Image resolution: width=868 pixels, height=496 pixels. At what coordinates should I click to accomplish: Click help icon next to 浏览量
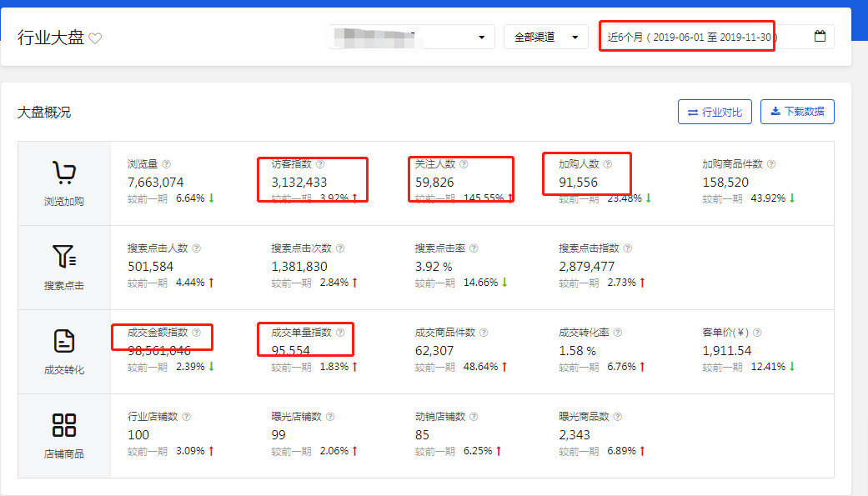click(x=167, y=165)
